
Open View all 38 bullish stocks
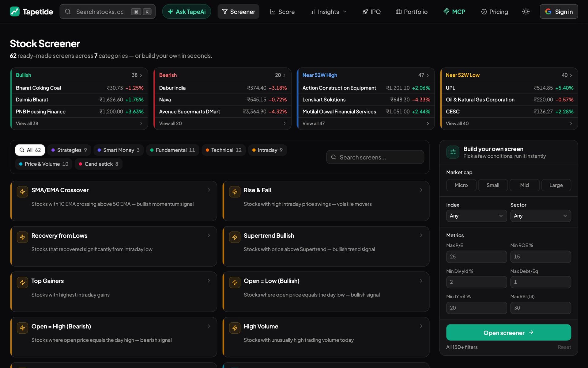click(x=79, y=123)
